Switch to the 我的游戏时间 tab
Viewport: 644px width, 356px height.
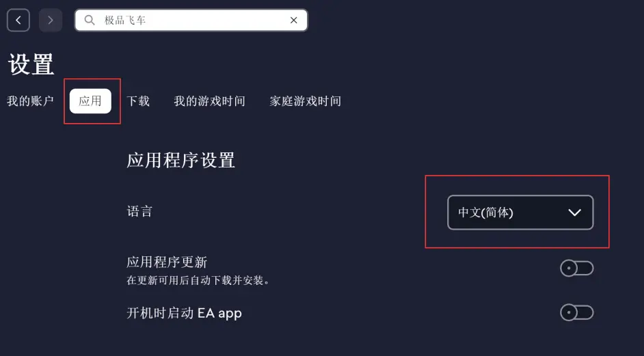[209, 101]
